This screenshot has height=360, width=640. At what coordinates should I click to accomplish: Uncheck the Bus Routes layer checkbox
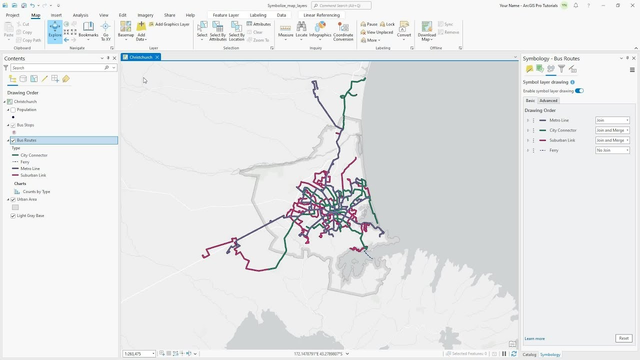[x=13, y=140]
